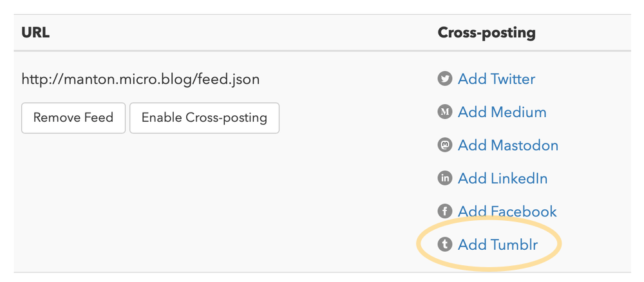Click the Medium 'M' icon
Viewport: 644px width, 282px height.
coord(444,112)
